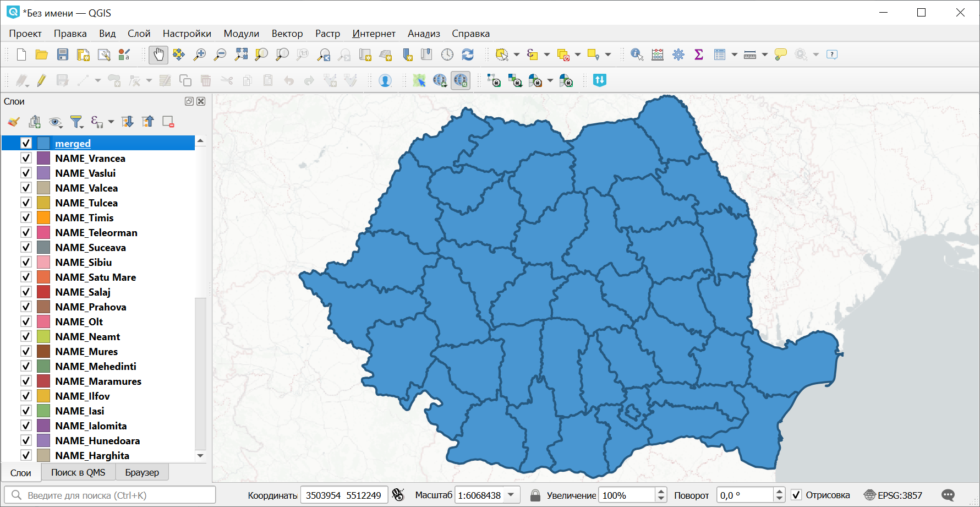
Task: Select the Pan Map hand tool
Action: coord(158,54)
